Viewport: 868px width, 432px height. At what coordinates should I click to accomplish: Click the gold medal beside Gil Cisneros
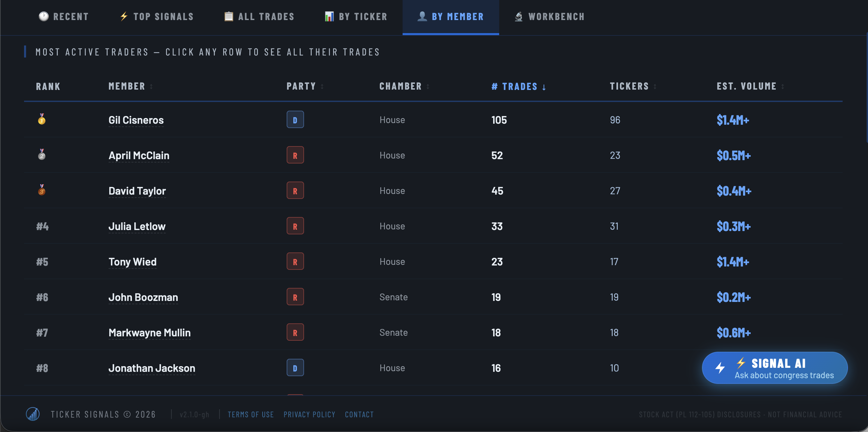[42, 120]
